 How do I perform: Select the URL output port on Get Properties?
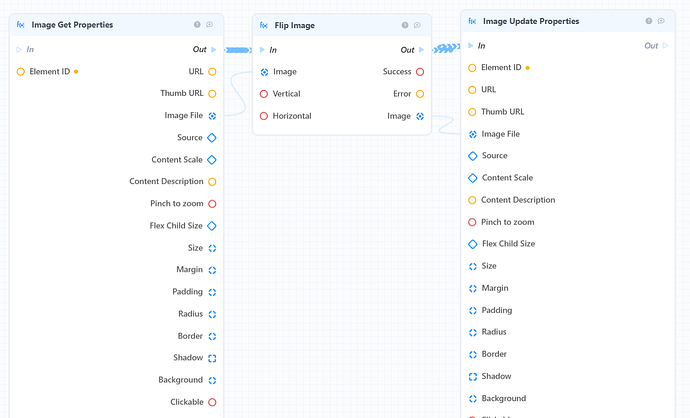click(x=212, y=71)
